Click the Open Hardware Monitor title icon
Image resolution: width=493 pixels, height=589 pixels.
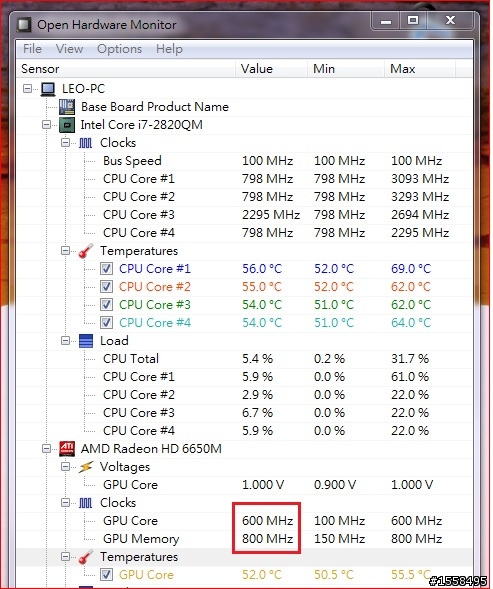[24, 25]
